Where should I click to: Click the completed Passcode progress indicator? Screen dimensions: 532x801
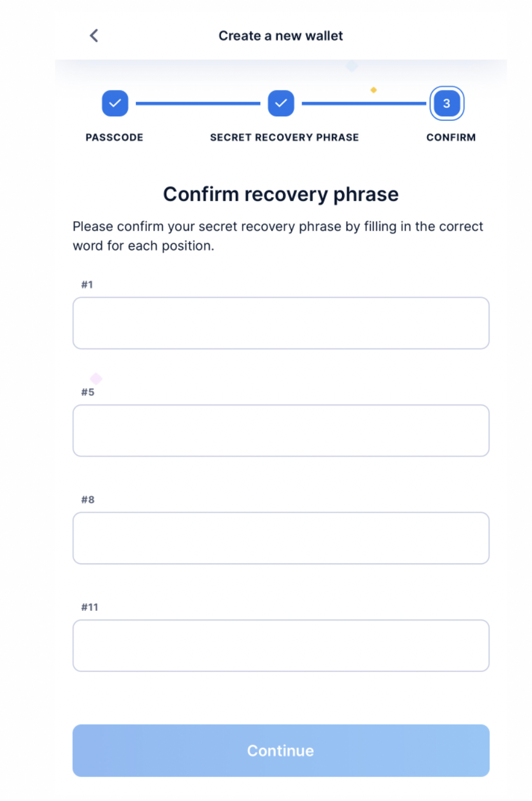pyautogui.click(x=114, y=103)
